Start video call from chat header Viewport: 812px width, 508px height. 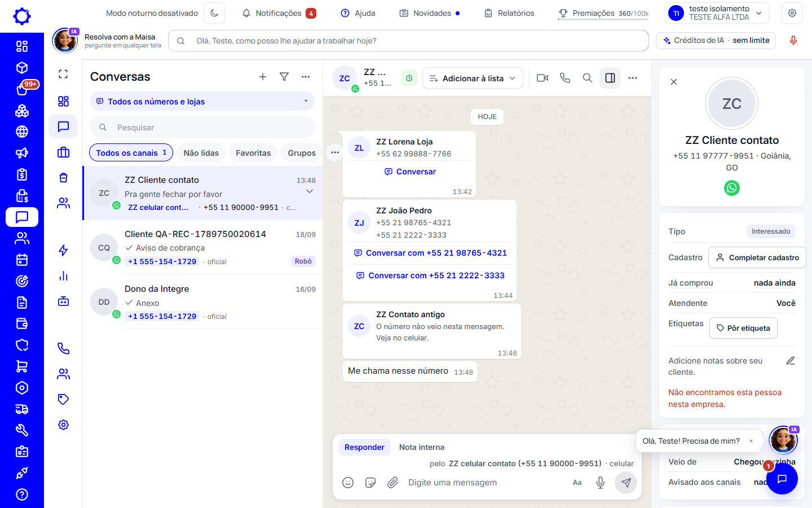[542, 78]
